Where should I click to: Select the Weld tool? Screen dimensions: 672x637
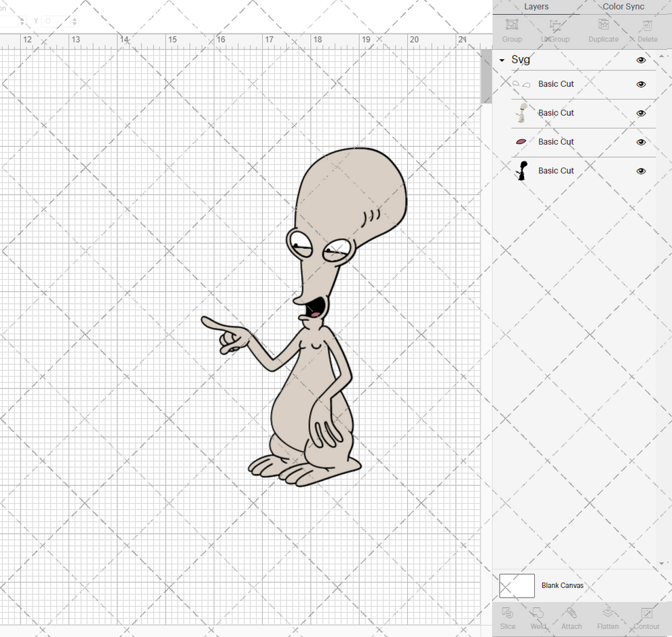(538, 618)
